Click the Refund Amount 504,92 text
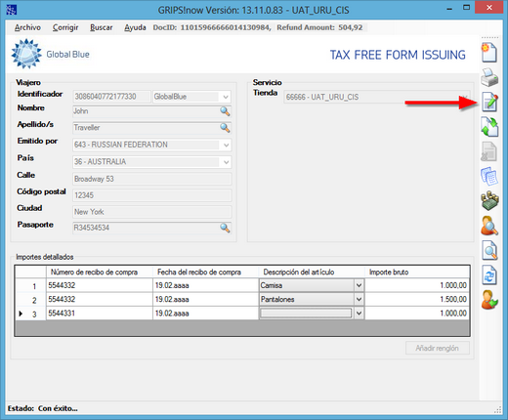508x420 pixels. [x=319, y=27]
